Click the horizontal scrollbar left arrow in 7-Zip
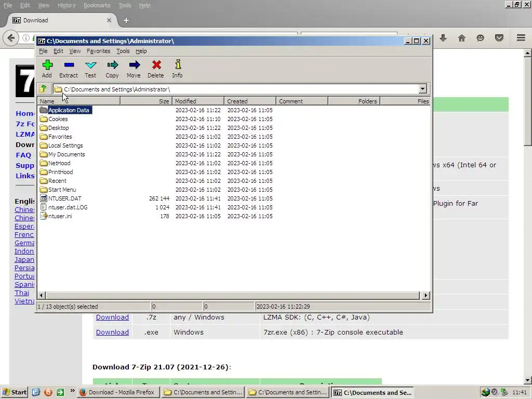This screenshot has width=532, height=399. point(42,295)
